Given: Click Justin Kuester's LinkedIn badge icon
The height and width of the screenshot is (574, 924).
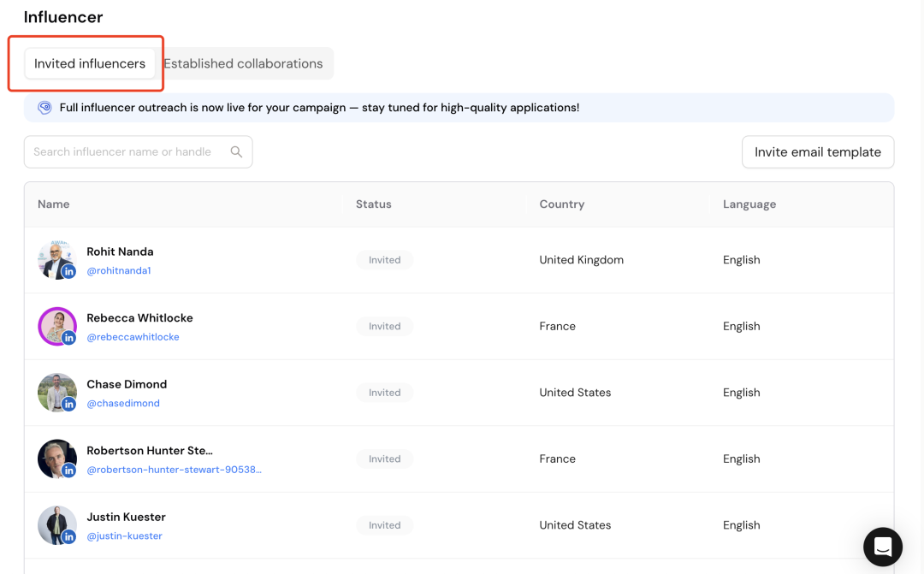Looking at the screenshot, I should point(69,536).
